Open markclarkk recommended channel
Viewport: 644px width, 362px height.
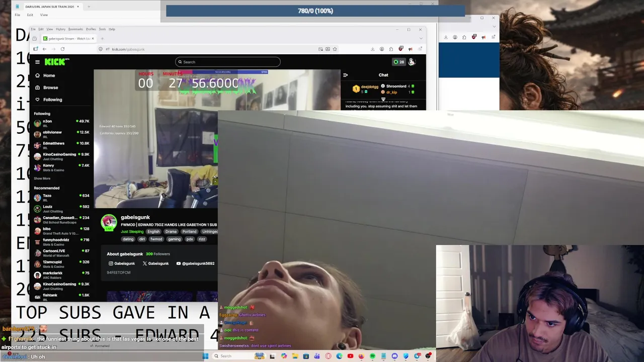pos(61,275)
